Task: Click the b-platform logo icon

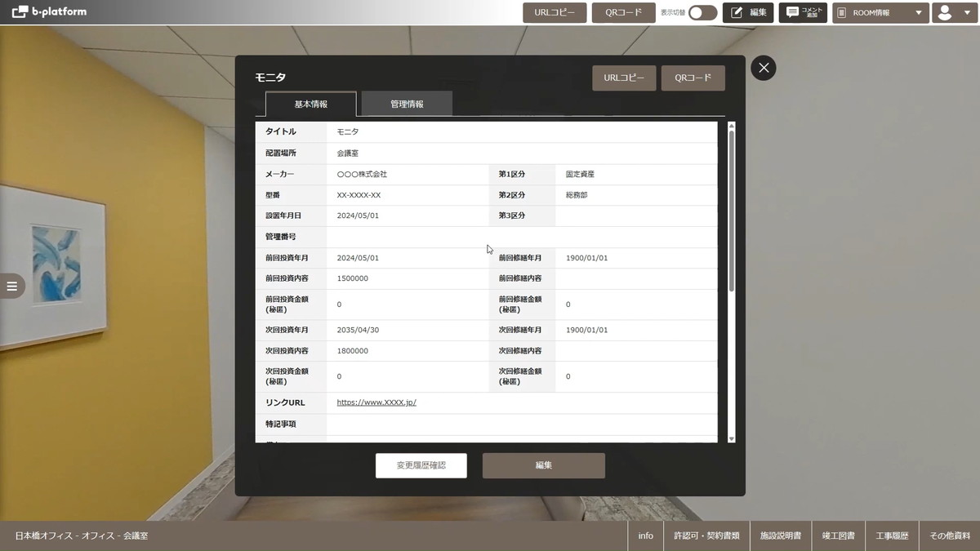Action: tap(18, 12)
